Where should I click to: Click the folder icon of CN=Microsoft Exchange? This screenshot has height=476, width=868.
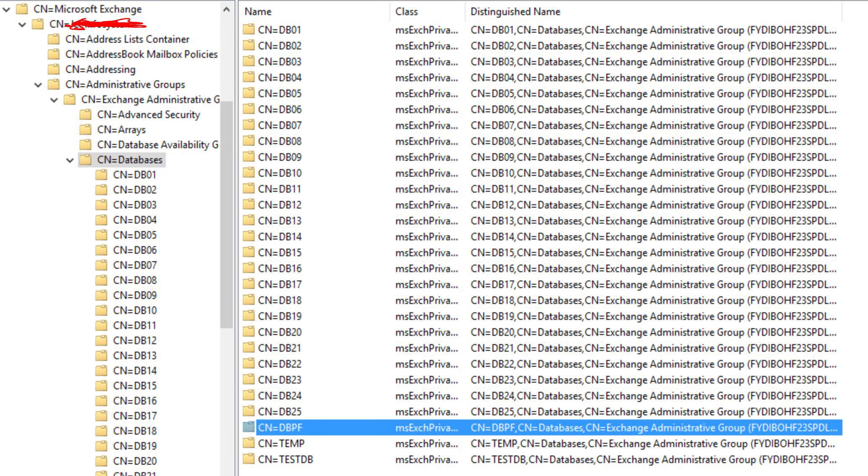22,9
